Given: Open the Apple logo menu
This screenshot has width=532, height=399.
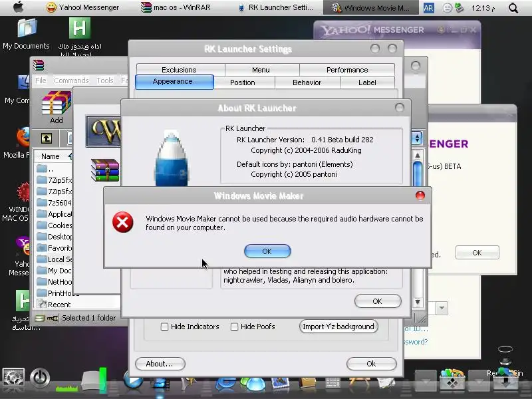Looking at the screenshot, I should (19, 7).
